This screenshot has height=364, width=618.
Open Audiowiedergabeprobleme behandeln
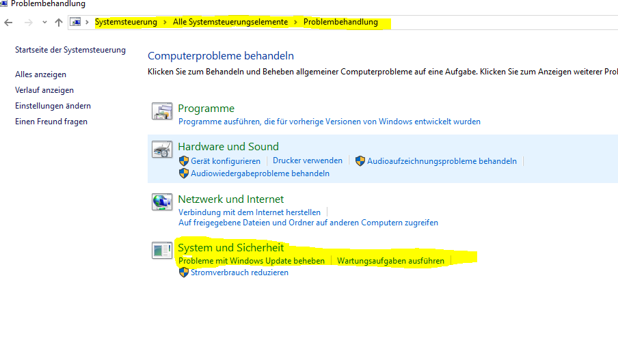click(260, 173)
